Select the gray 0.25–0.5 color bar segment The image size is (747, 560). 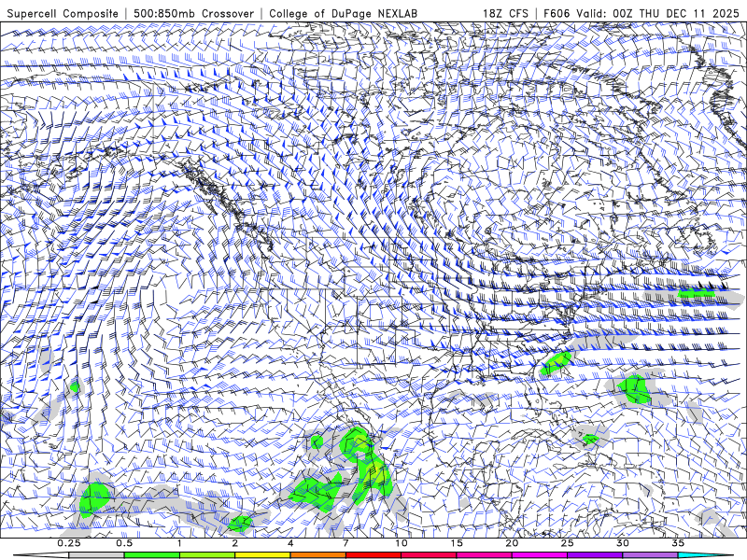pyautogui.click(x=97, y=555)
